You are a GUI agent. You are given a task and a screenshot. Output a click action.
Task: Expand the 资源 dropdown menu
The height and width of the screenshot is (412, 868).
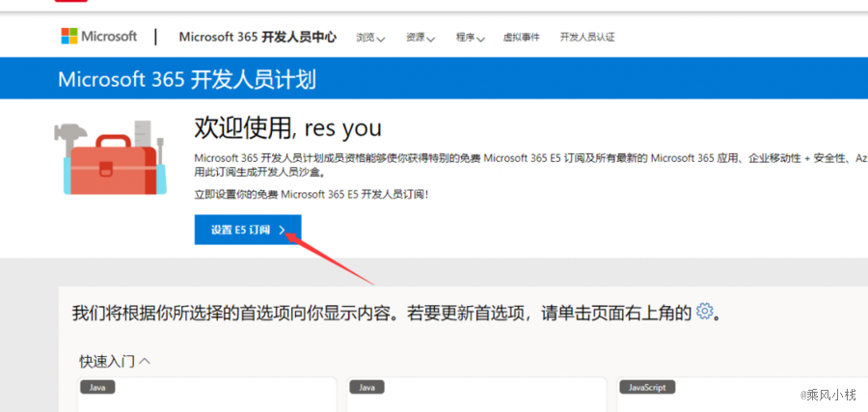click(420, 38)
